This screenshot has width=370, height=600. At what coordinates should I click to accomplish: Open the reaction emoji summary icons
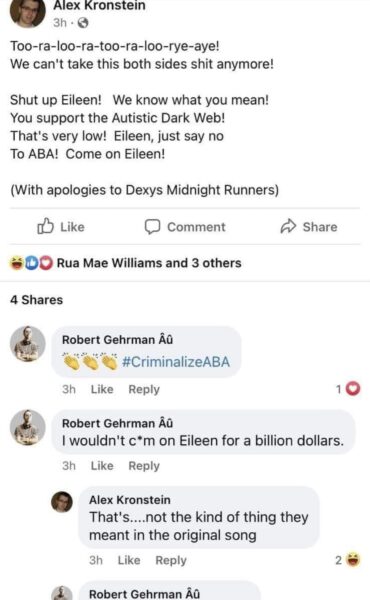[32, 263]
